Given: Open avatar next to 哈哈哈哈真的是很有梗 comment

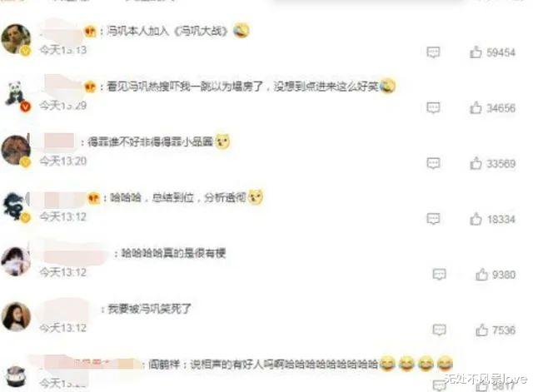Looking at the screenshot, I should pyautogui.click(x=16, y=261).
